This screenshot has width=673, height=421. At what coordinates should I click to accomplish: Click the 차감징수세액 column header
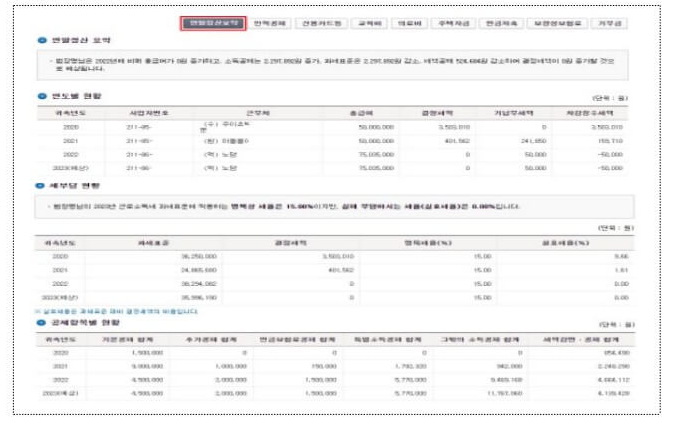tap(589, 113)
